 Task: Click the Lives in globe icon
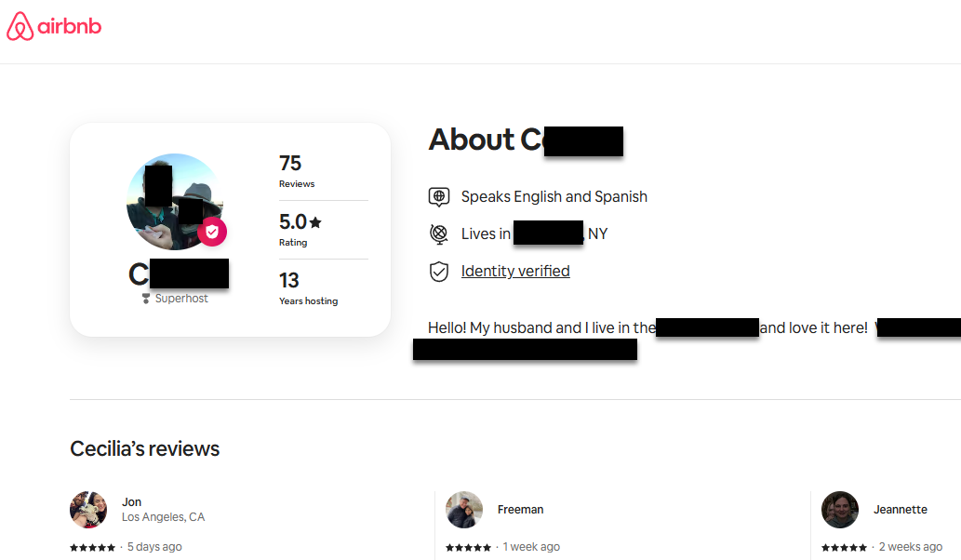pos(439,234)
